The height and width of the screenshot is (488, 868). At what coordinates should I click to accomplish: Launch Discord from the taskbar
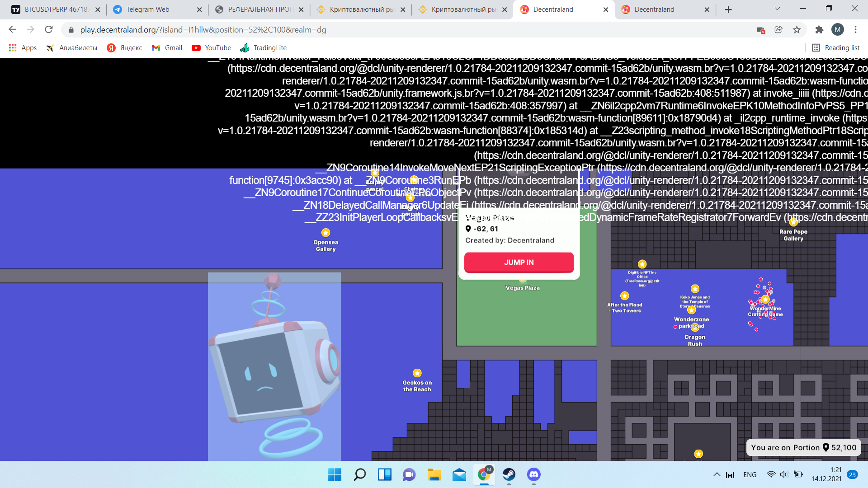(534, 475)
